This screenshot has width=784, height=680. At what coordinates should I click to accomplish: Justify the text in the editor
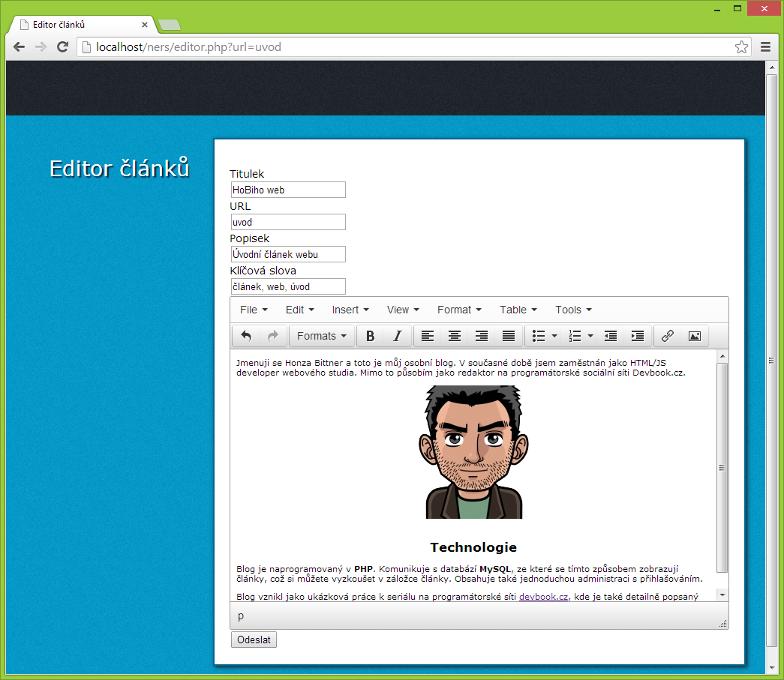(x=509, y=336)
